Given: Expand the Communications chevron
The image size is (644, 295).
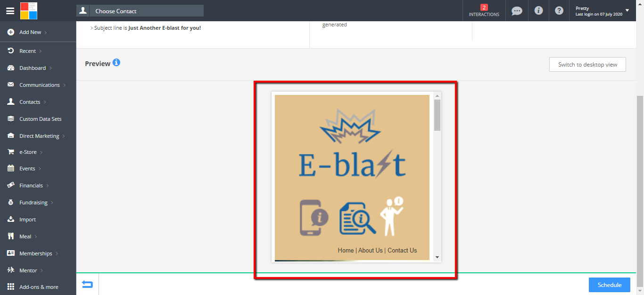Looking at the screenshot, I should tap(65, 85).
